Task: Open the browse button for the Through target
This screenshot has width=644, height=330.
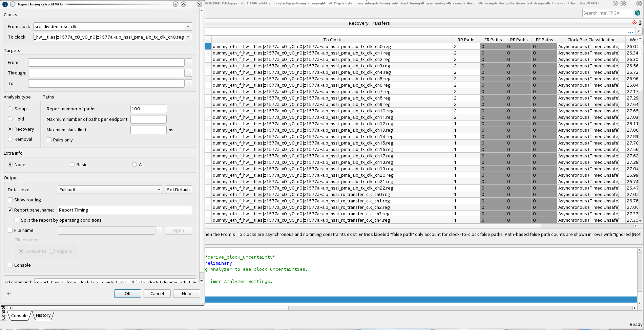Action: 188,73
